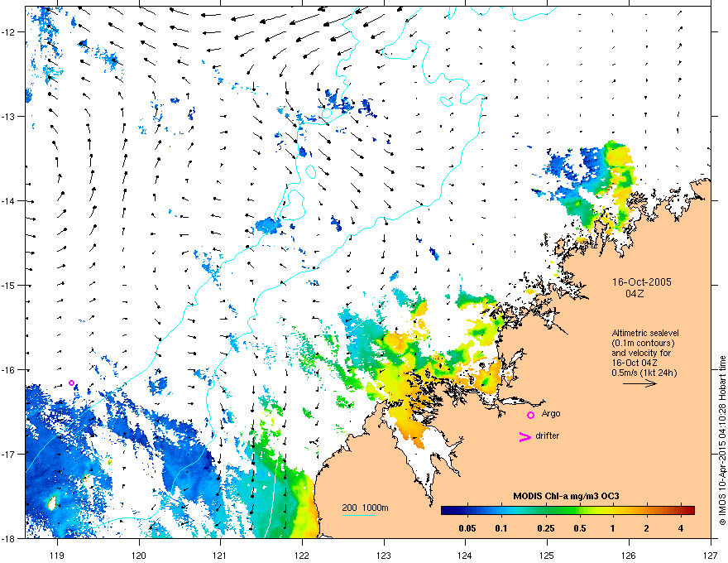Click the longitude axis label 119

pos(57,555)
